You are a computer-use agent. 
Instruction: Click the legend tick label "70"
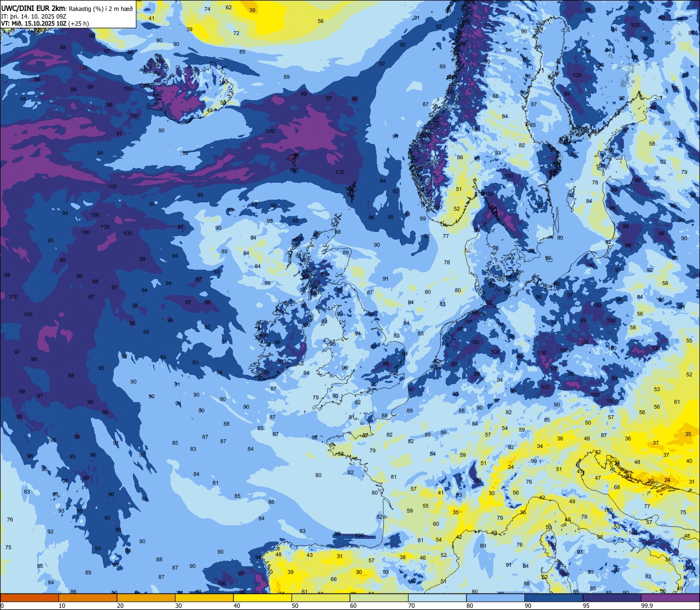point(411,606)
